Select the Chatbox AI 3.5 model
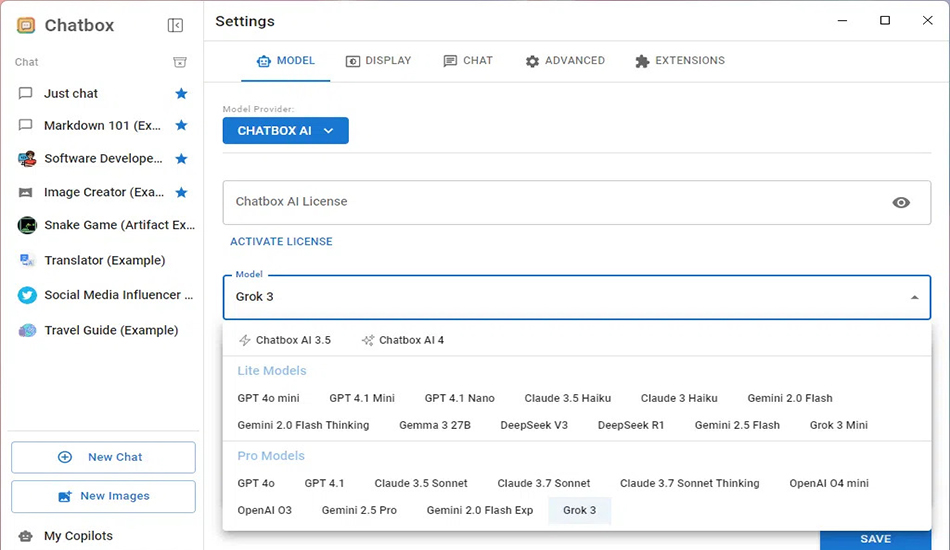 click(285, 340)
